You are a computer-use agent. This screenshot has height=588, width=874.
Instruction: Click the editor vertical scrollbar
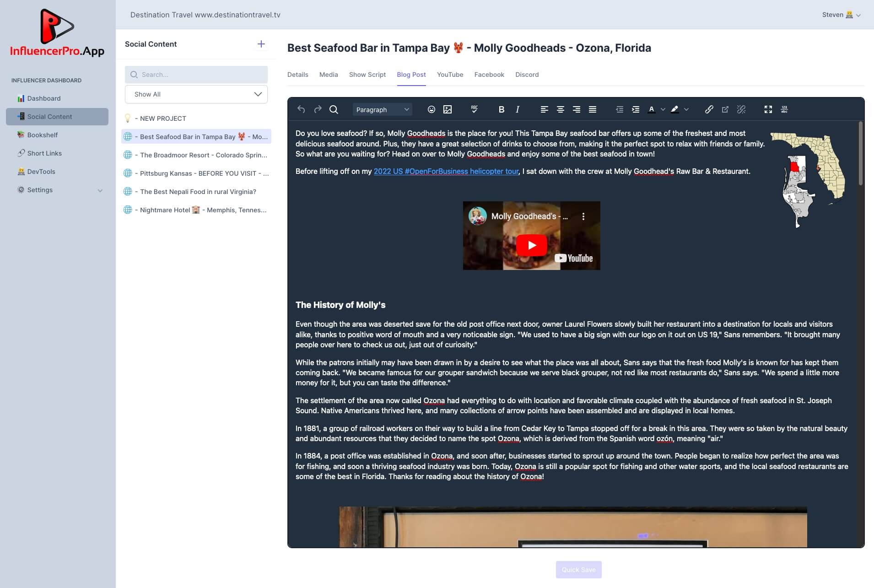tap(860, 153)
